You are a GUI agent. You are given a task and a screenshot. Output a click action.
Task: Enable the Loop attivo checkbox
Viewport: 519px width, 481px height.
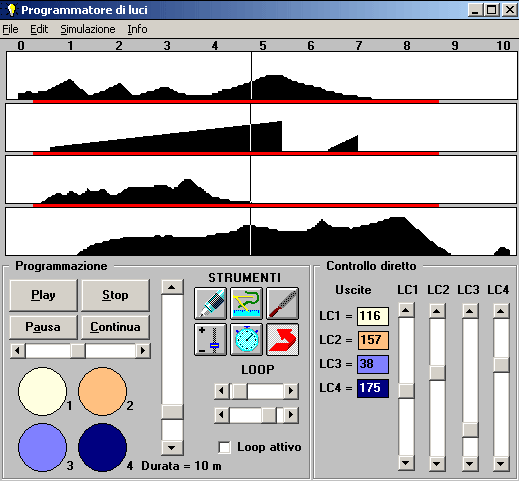[x=224, y=447]
